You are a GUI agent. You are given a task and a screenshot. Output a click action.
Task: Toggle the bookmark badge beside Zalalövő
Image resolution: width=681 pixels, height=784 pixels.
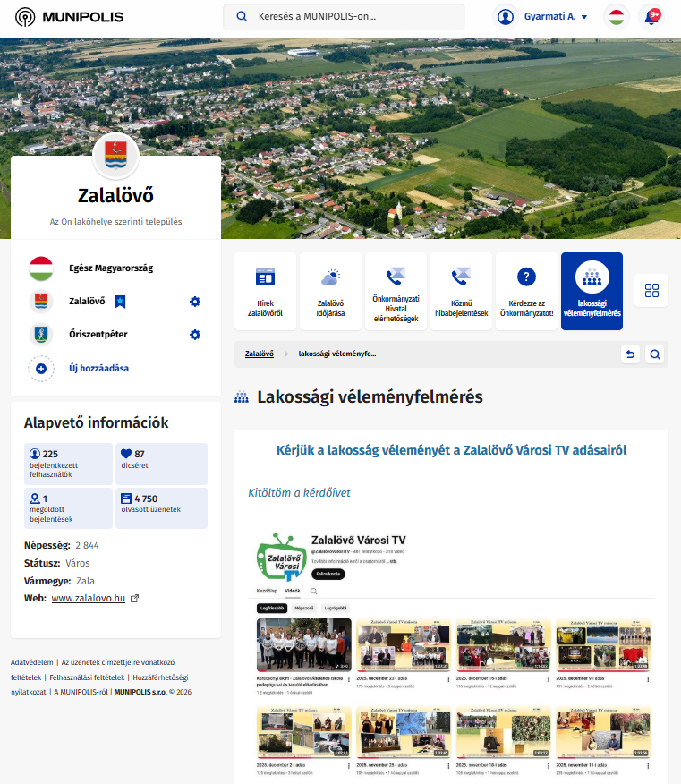click(120, 302)
